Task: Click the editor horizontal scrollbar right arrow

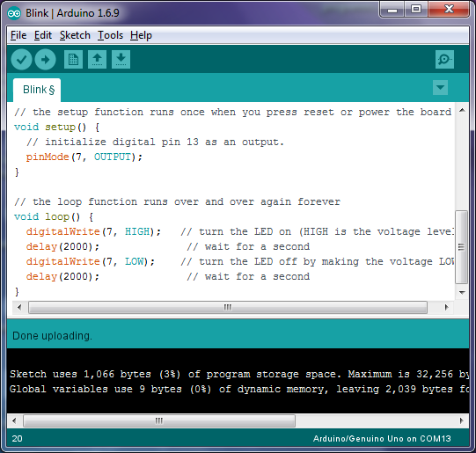Action: 447,307
